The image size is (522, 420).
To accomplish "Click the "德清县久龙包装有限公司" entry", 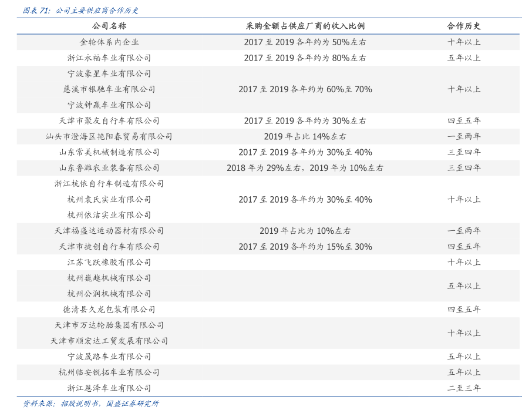I will (109, 310).
